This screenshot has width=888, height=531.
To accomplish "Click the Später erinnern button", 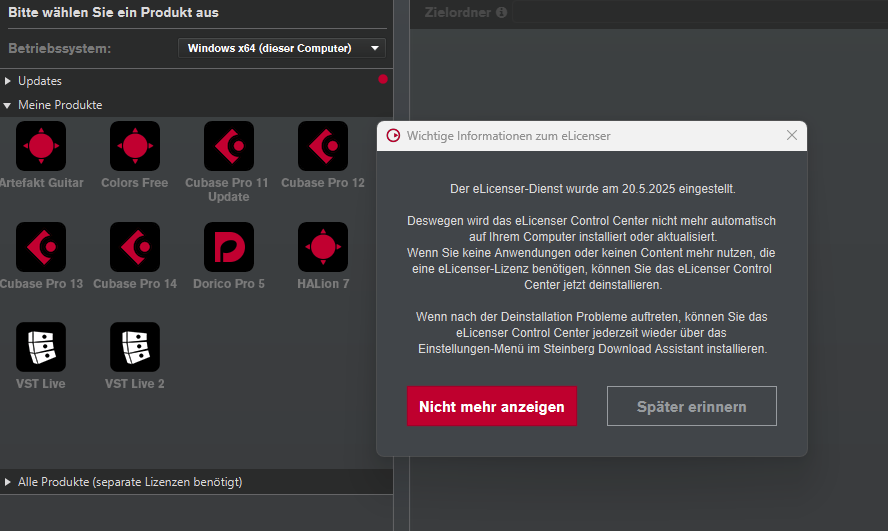I will pos(691,406).
